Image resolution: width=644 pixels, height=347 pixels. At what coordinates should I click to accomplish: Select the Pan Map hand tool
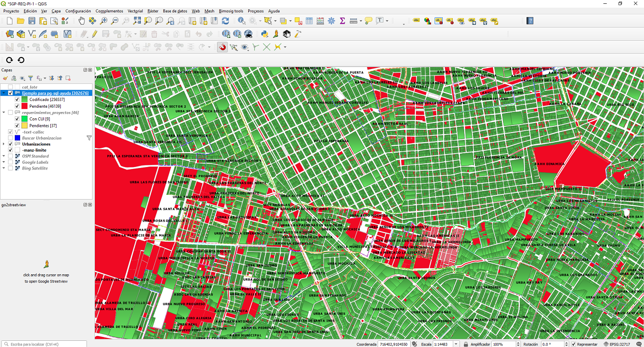[x=81, y=21]
